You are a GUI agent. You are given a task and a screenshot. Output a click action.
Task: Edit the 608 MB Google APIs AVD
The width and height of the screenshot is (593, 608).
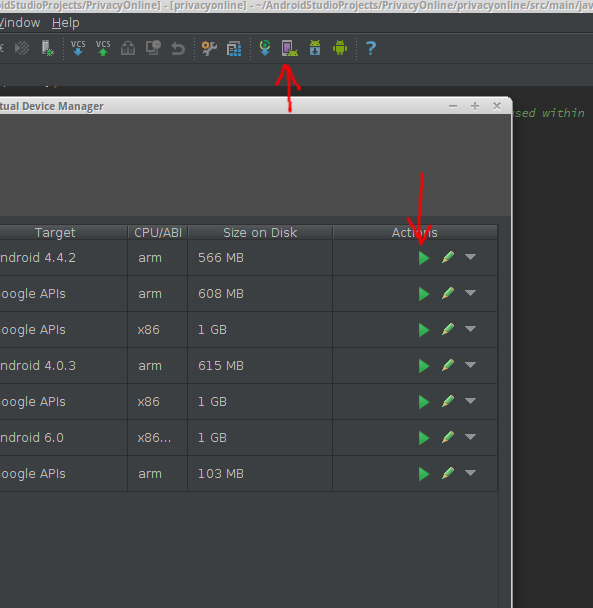point(448,293)
